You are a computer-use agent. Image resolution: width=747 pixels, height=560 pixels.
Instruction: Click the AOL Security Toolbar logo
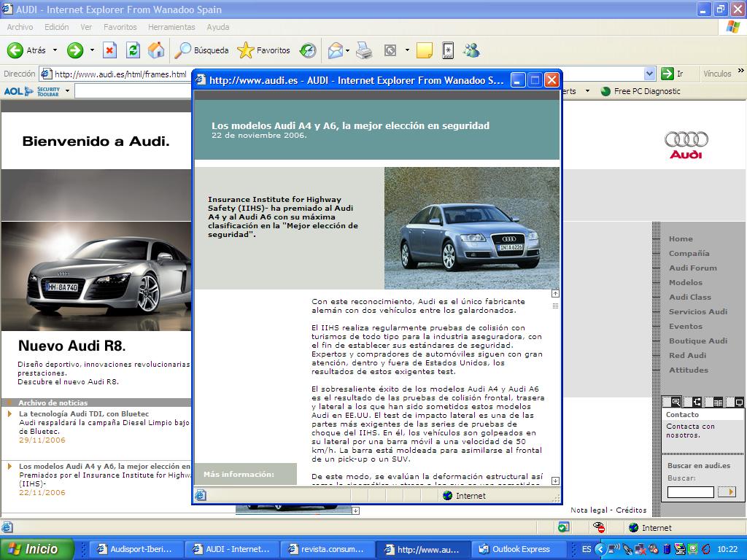click(x=32, y=91)
